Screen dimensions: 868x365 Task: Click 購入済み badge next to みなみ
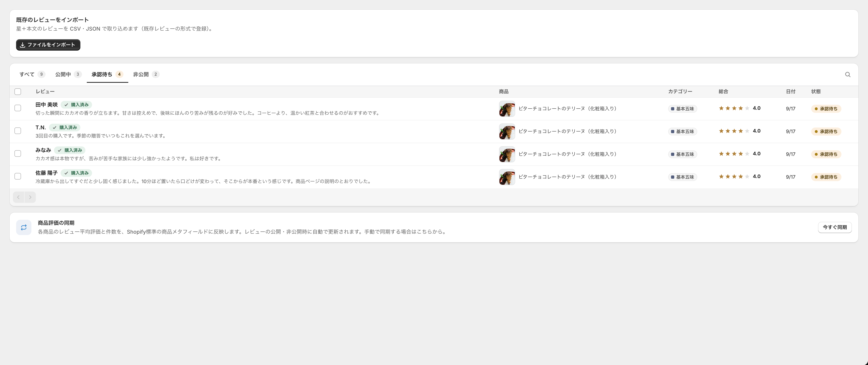pyautogui.click(x=70, y=150)
